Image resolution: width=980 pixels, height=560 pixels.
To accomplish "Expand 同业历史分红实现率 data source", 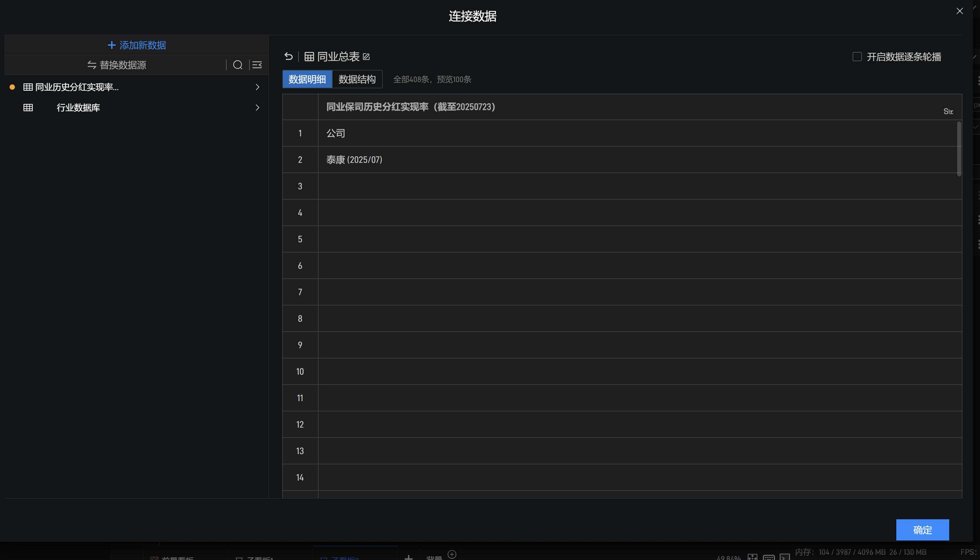I will click(x=257, y=87).
